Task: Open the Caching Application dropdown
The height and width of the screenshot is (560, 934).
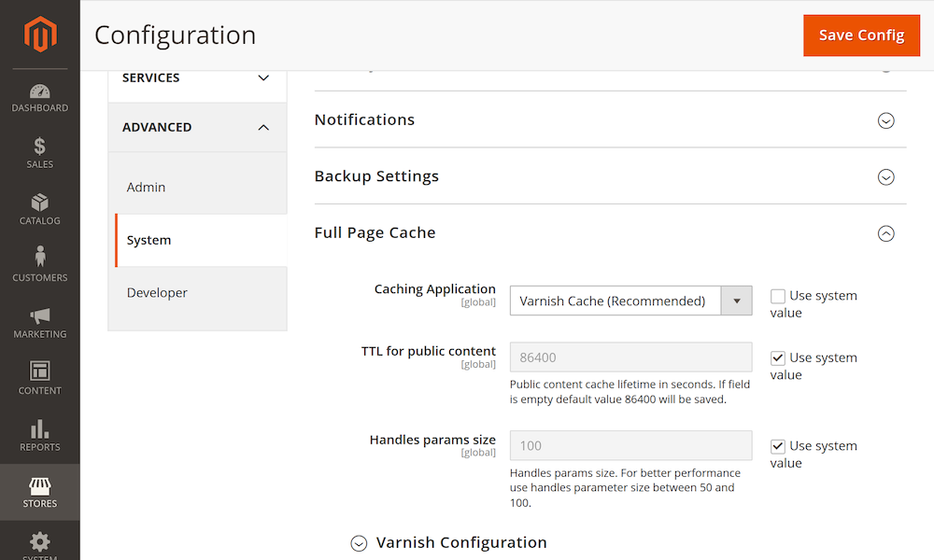Action: click(x=630, y=301)
